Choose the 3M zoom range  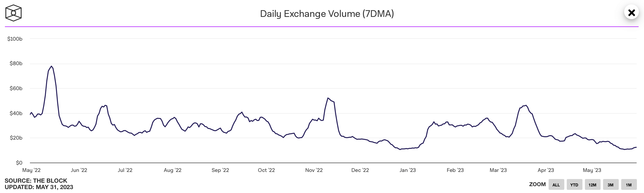pyautogui.click(x=610, y=185)
